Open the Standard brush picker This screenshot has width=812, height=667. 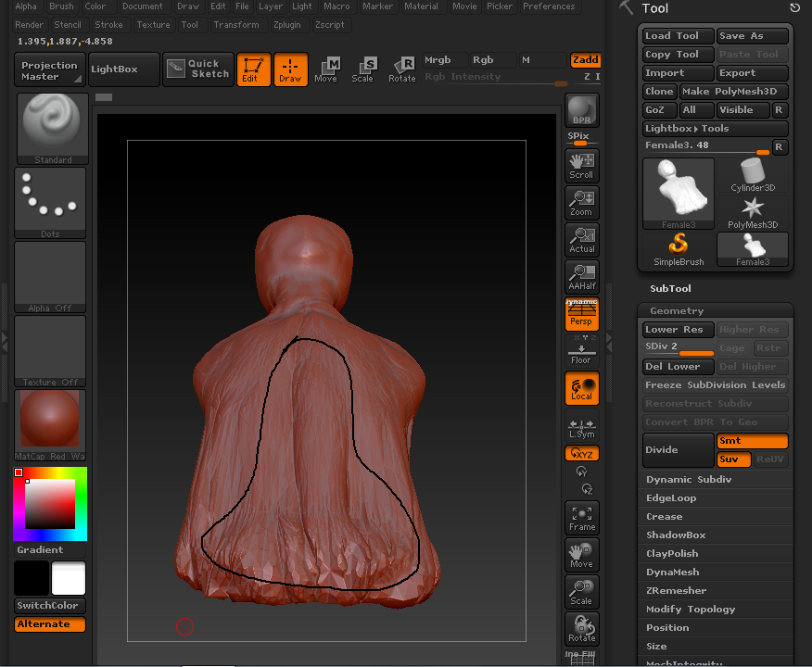coord(52,129)
